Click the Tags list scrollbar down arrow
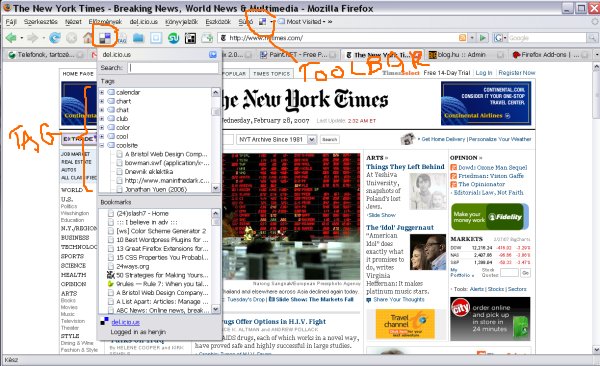The width and height of the screenshot is (600, 366). pos(215,188)
